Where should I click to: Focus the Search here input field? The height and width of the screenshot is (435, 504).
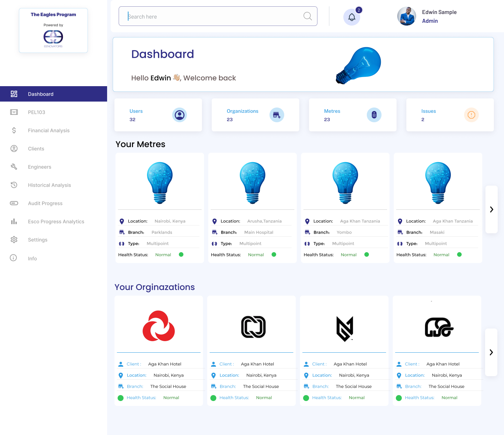pos(218,16)
